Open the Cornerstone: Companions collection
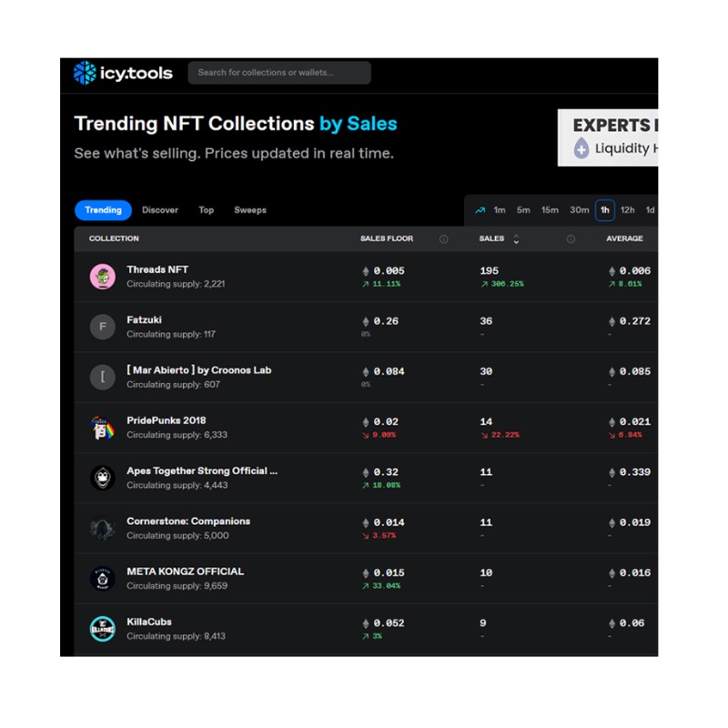Viewport: 728px width, 728px height. point(188,521)
